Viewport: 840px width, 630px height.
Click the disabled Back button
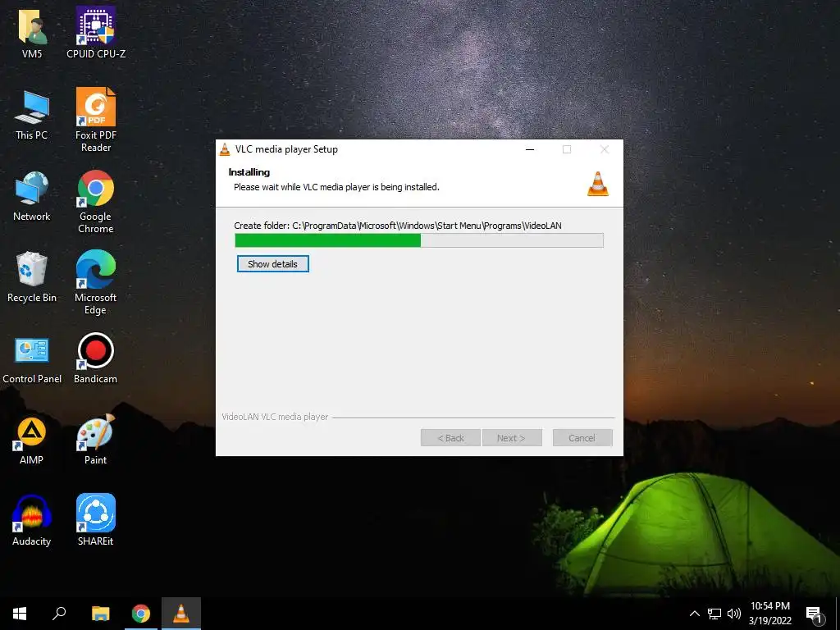pos(450,438)
